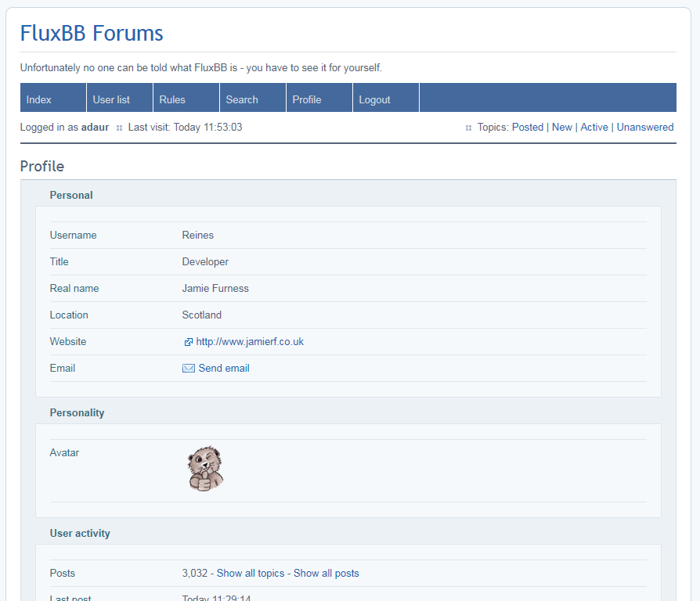Click the beaver avatar image
700x601 pixels.
pyautogui.click(x=206, y=469)
